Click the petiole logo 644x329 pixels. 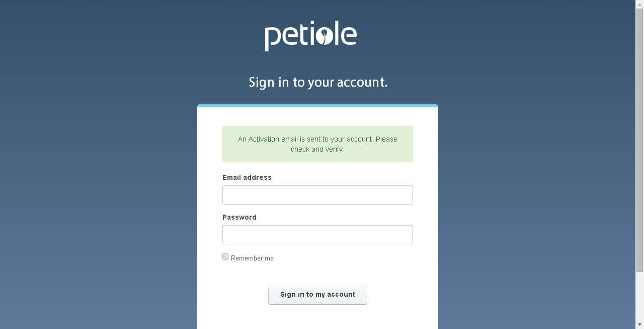point(310,36)
